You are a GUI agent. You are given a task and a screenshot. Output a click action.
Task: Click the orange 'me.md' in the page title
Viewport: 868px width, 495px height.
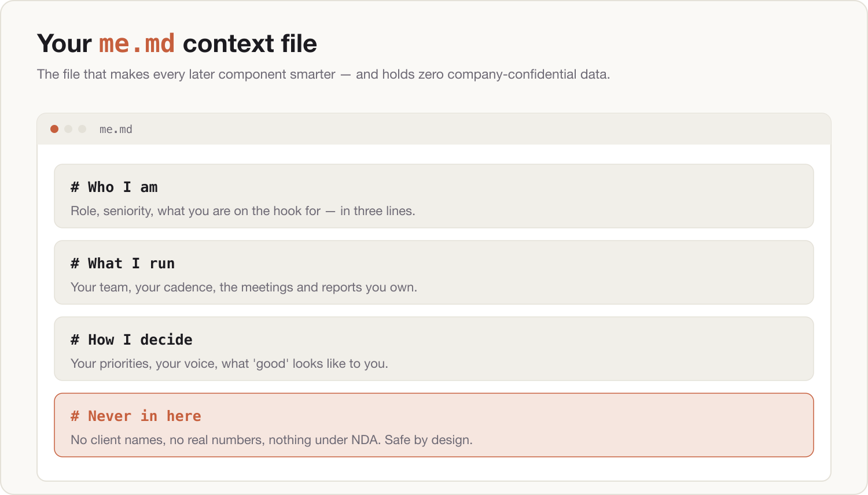(x=137, y=43)
